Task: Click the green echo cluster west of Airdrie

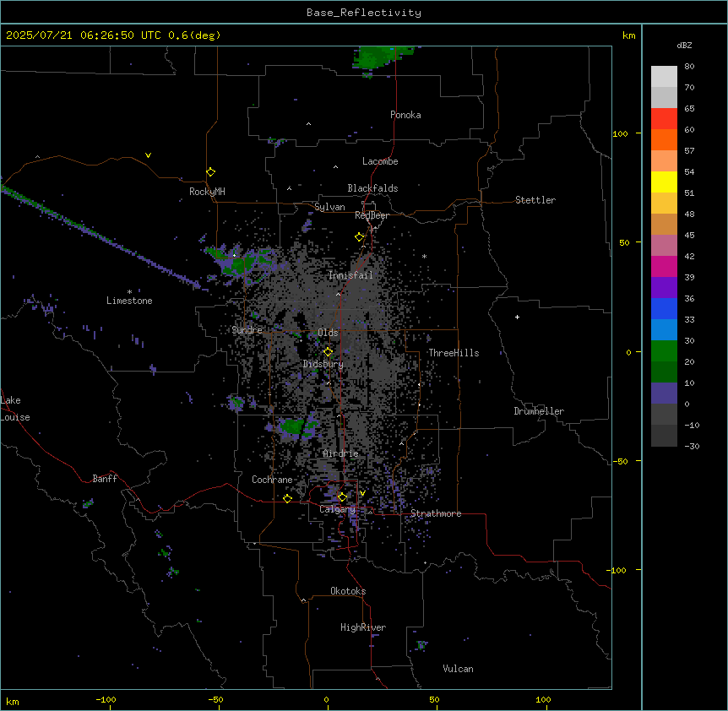Action: (x=292, y=426)
